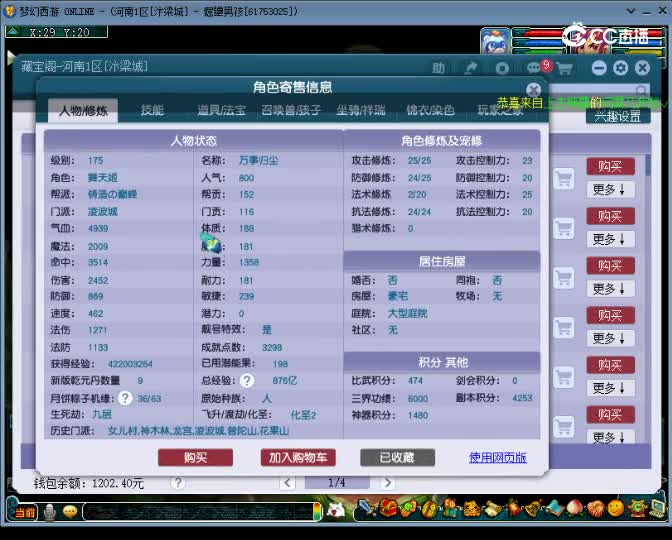This screenshot has height=540, width=672.
Task: Close the 角色寄售信息 dialog
Action: (x=534, y=90)
